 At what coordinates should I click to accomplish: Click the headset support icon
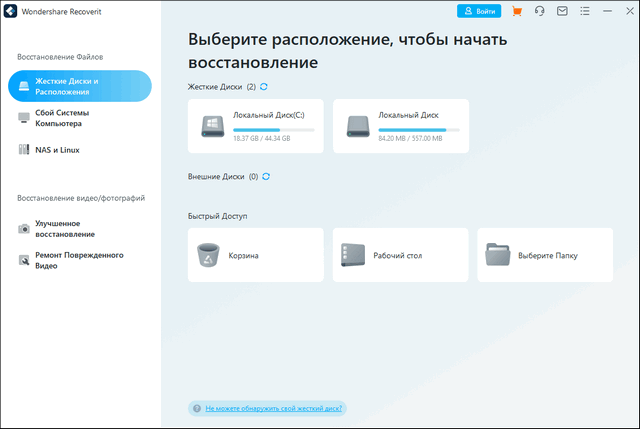coord(540,11)
